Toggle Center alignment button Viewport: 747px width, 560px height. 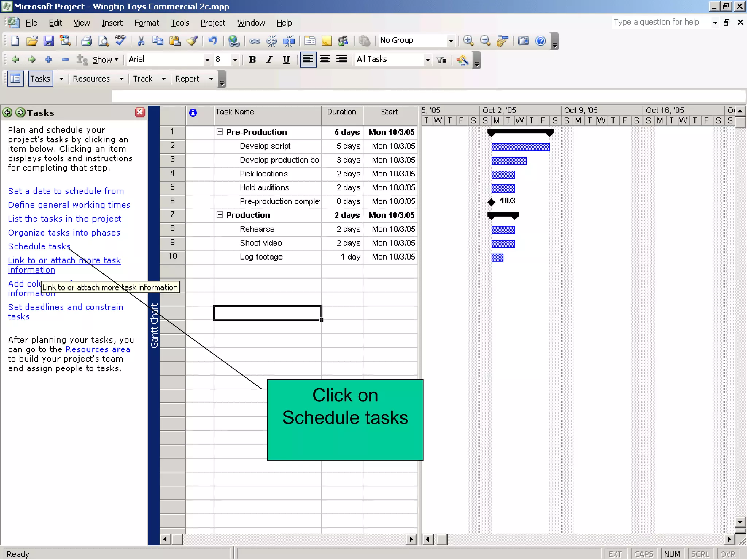pos(325,60)
